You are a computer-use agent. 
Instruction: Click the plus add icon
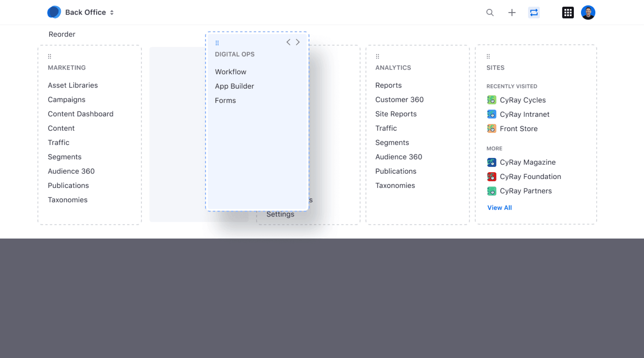512,13
